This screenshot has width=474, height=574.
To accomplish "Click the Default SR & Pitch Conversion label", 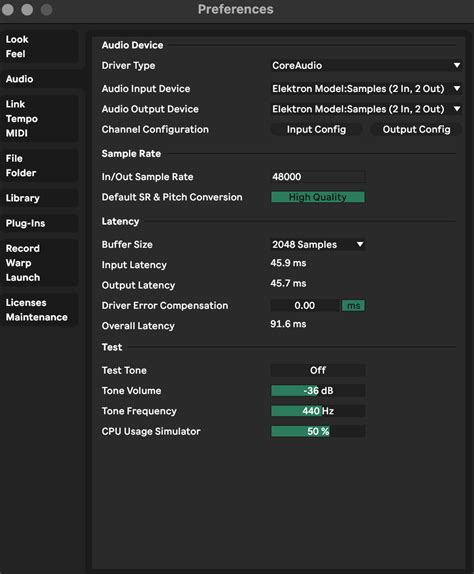I will coord(172,197).
